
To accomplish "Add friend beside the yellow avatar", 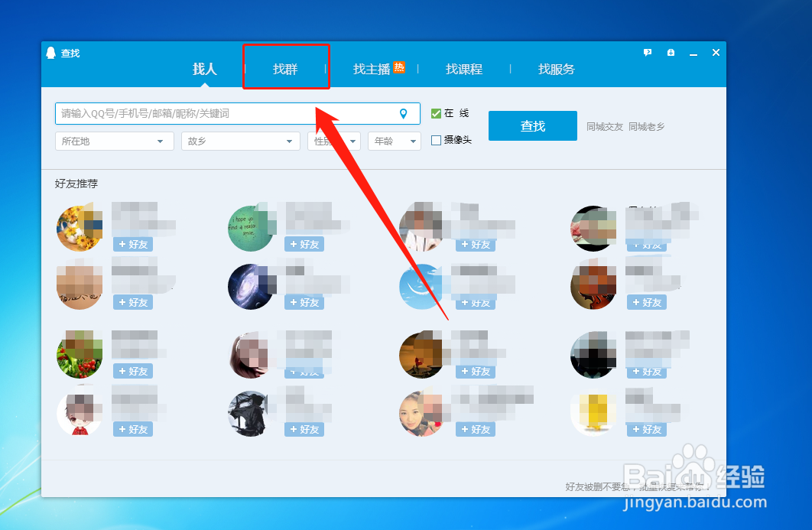I will 646,429.
